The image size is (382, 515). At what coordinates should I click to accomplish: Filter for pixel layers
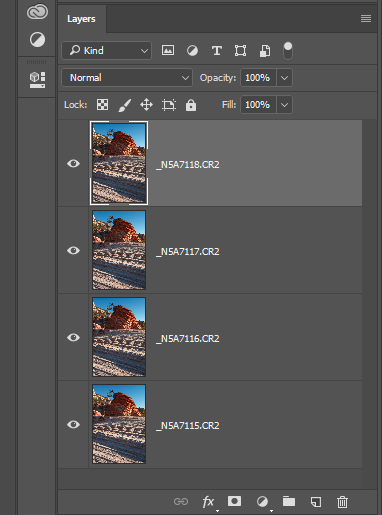pyautogui.click(x=168, y=50)
